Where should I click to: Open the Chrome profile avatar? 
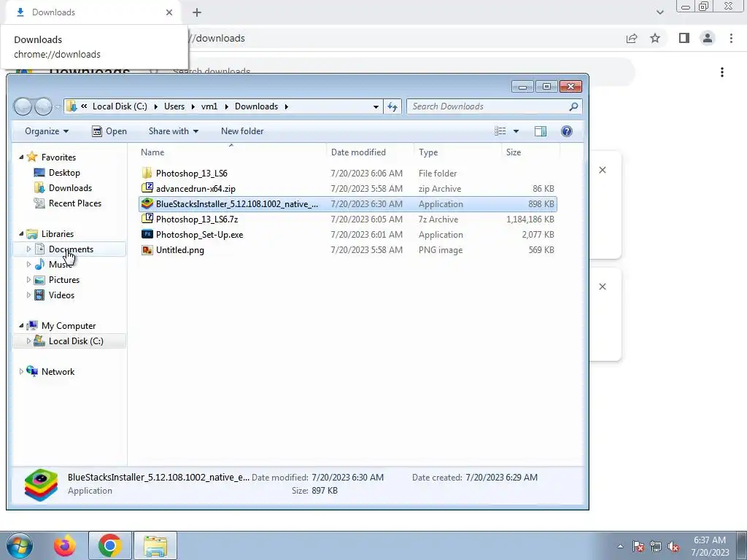click(x=708, y=38)
